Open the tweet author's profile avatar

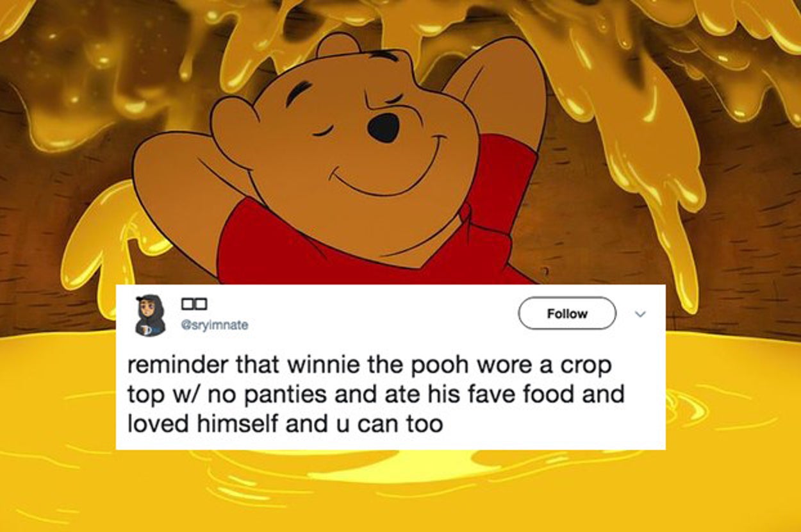[149, 315]
